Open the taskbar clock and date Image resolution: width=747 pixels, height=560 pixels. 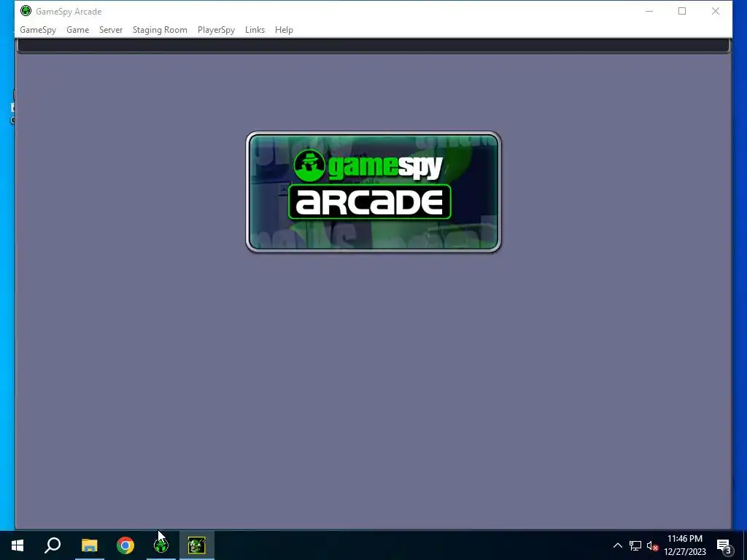point(684,545)
